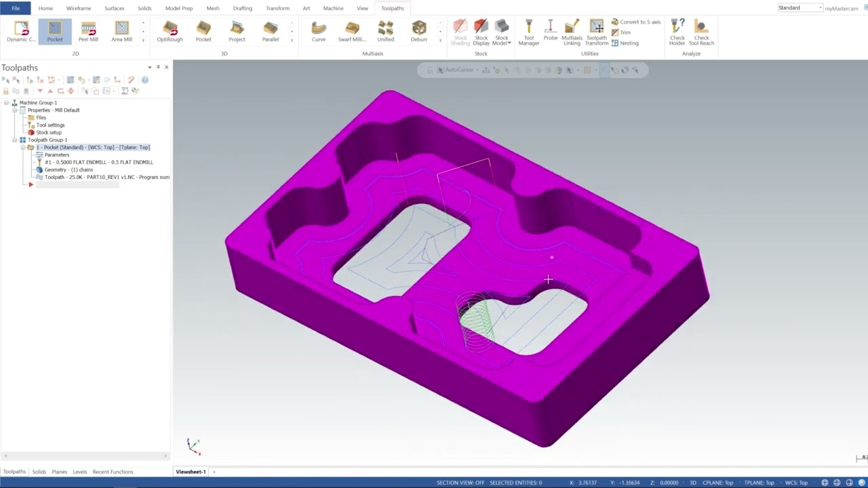868x488 pixels.
Task: Select the Toolpath PART10_REV1 NC entry
Action: 106,177
